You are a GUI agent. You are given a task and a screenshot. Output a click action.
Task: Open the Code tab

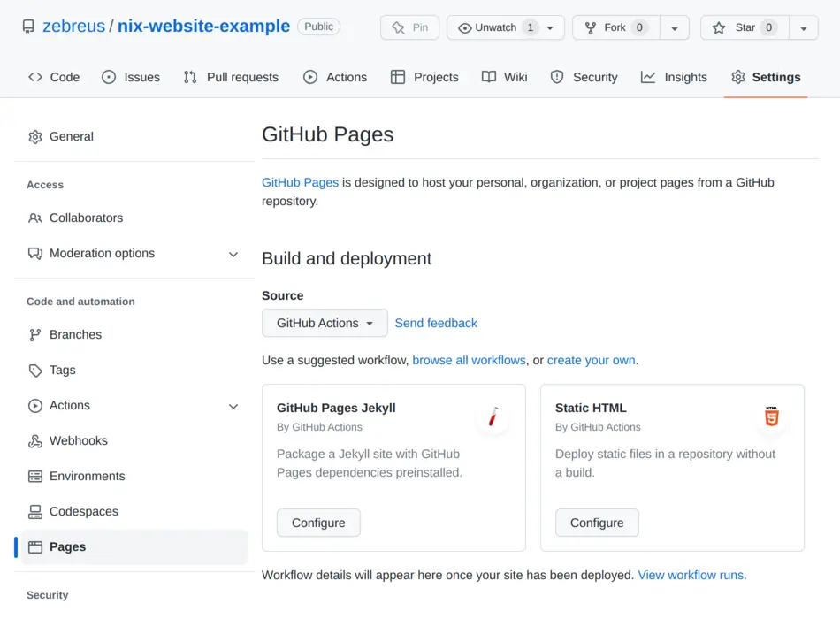click(54, 77)
